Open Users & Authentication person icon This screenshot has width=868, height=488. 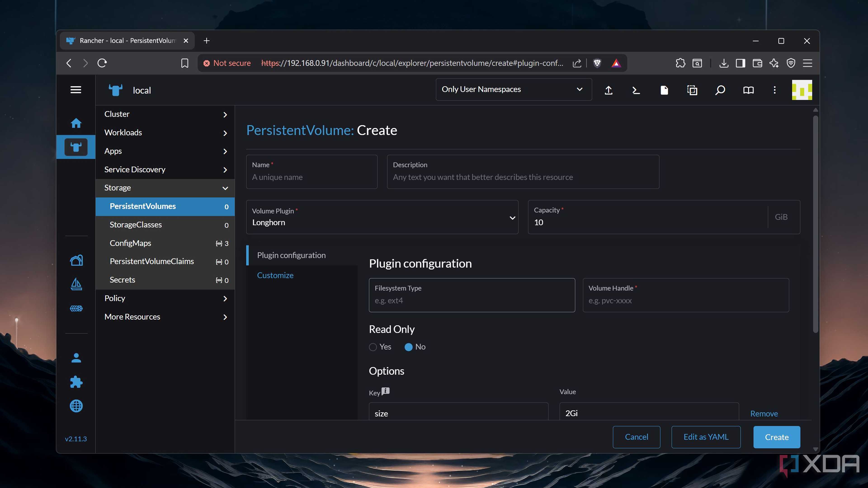pyautogui.click(x=76, y=358)
